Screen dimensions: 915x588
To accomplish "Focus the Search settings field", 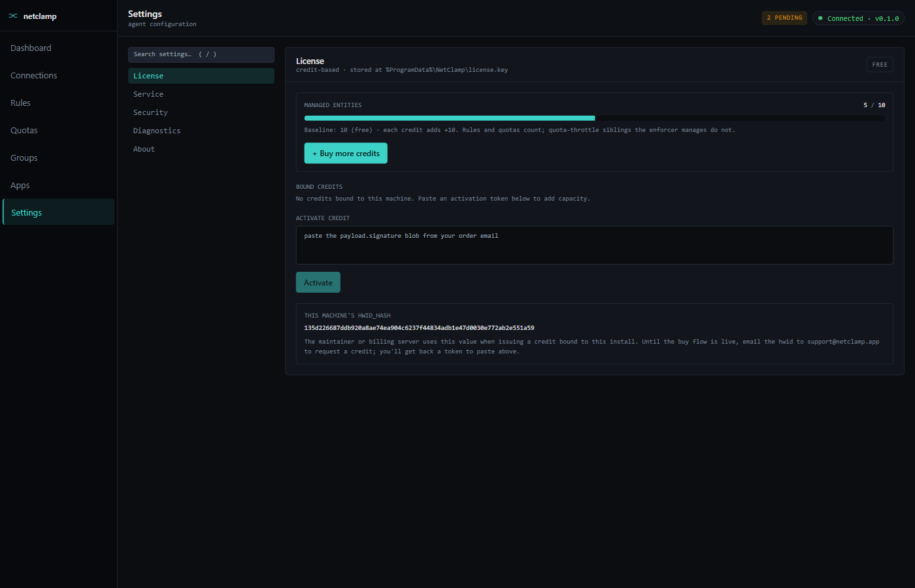I will point(201,55).
